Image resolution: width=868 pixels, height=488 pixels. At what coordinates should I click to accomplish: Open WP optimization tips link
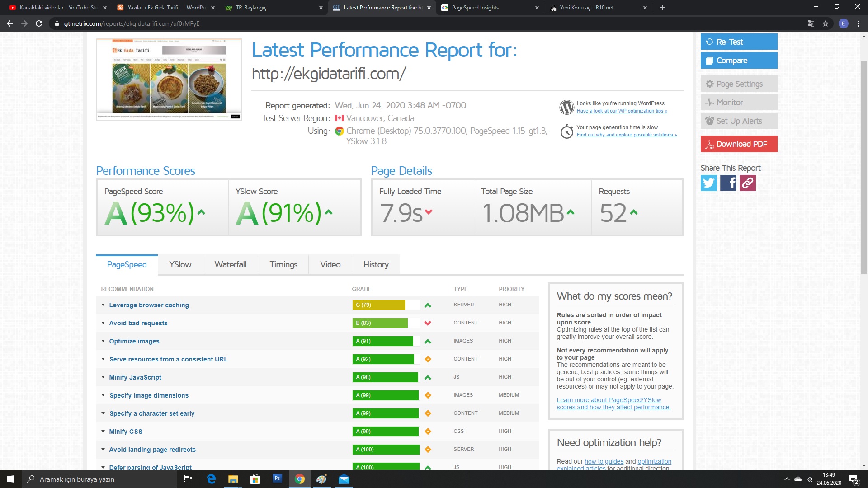[622, 111]
